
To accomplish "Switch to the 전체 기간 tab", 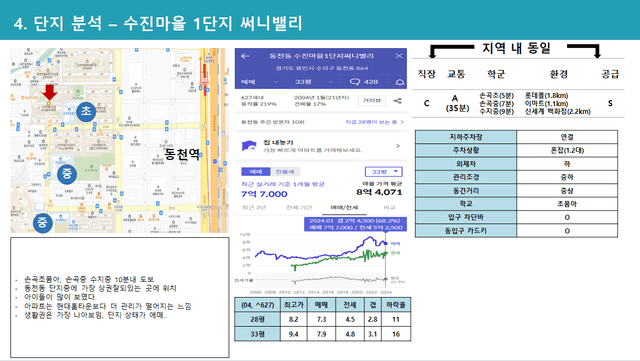I will pyautogui.click(x=299, y=207).
